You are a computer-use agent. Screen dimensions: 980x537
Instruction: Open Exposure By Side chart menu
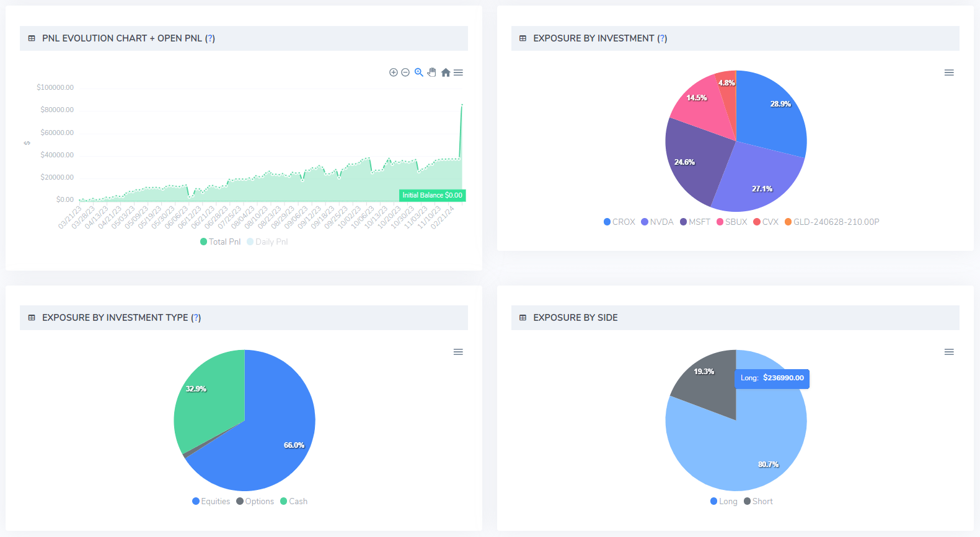coord(948,352)
